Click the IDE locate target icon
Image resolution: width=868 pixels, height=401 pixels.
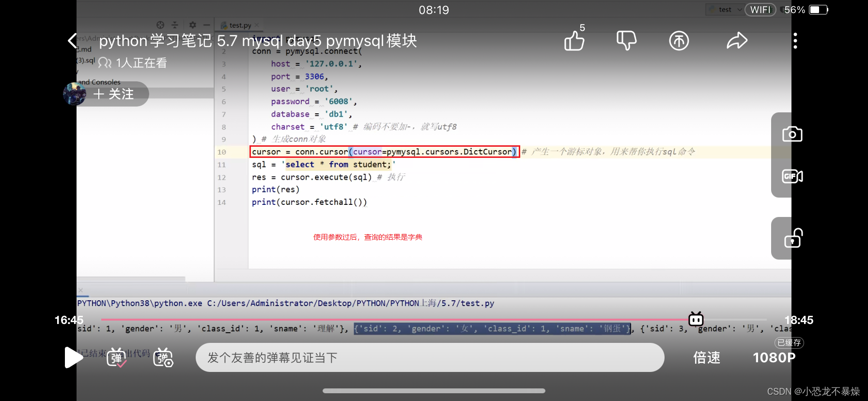pos(160,25)
